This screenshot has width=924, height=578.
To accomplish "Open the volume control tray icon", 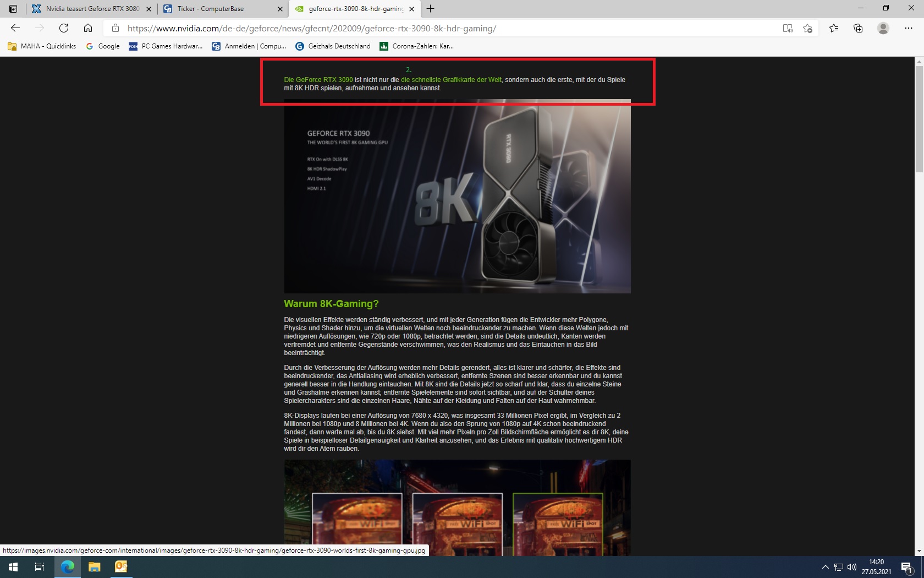I will point(852,567).
